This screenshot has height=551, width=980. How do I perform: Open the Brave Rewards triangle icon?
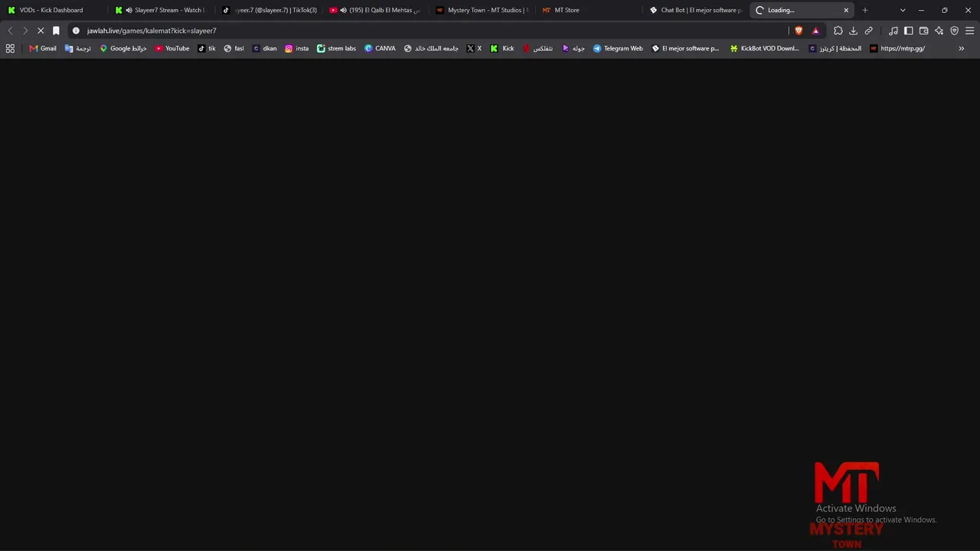(x=815, y=31)
